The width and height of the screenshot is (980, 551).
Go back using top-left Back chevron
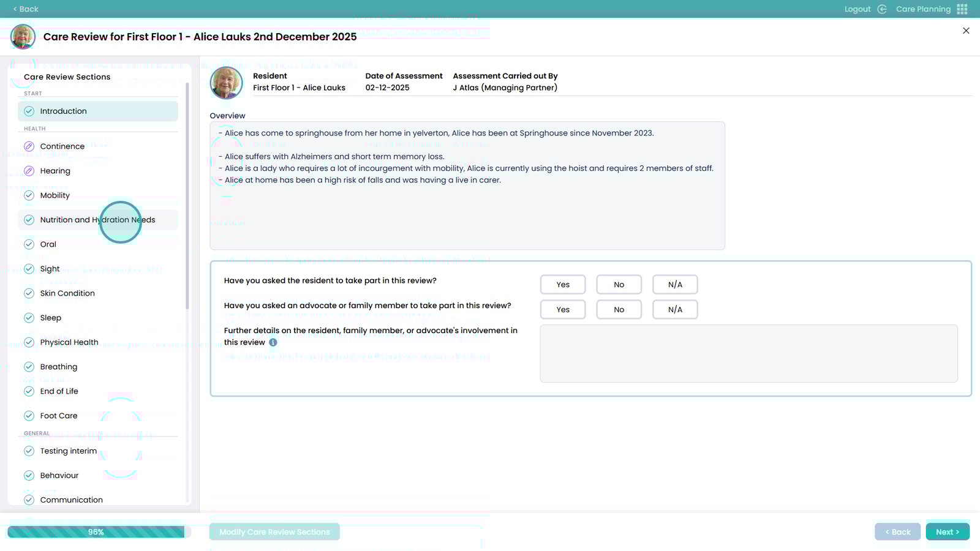pyautogui.click(x=26, y=9)
